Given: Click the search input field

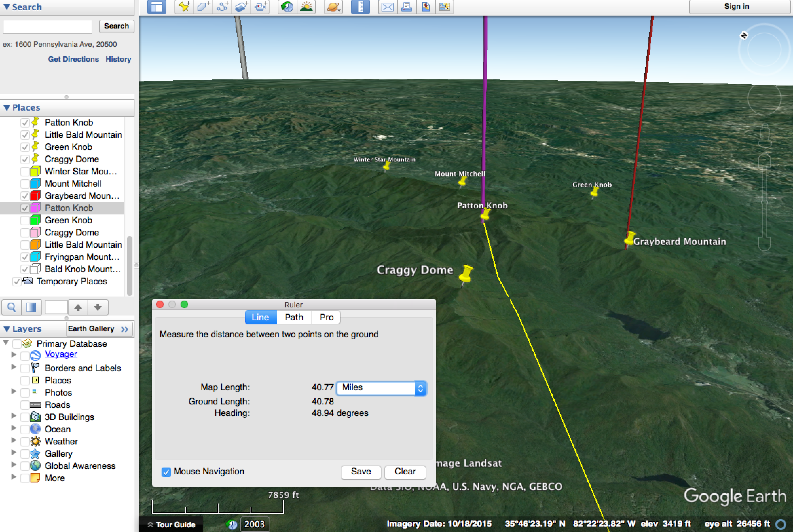Looking at the screenshot, I should [48, 26].
